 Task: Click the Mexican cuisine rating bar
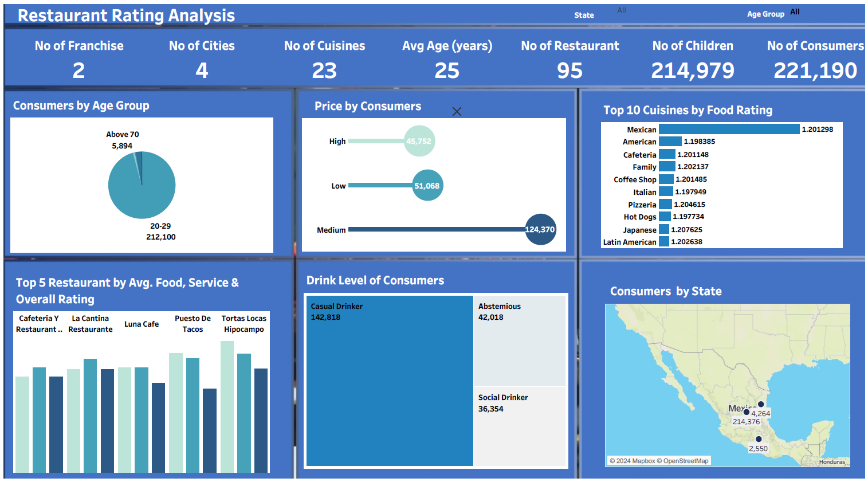(729, 130)
